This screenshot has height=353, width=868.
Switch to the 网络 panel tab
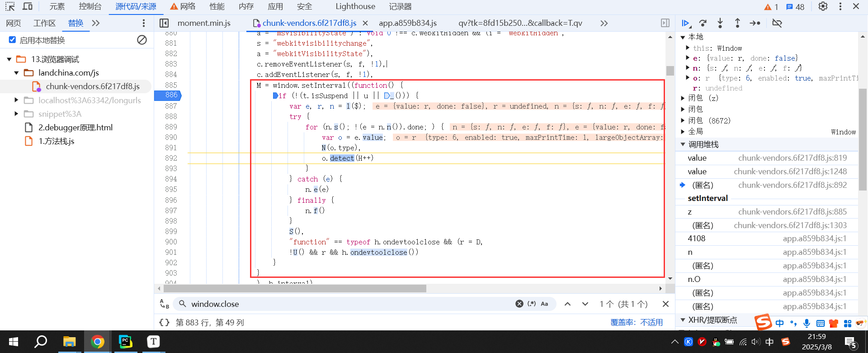pos(183,6)
